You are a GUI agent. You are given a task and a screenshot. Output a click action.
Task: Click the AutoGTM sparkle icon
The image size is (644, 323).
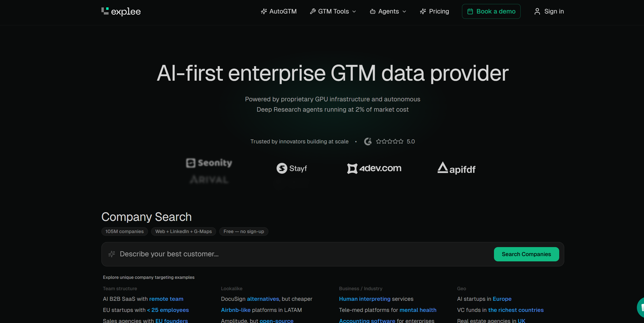[264, 11]
